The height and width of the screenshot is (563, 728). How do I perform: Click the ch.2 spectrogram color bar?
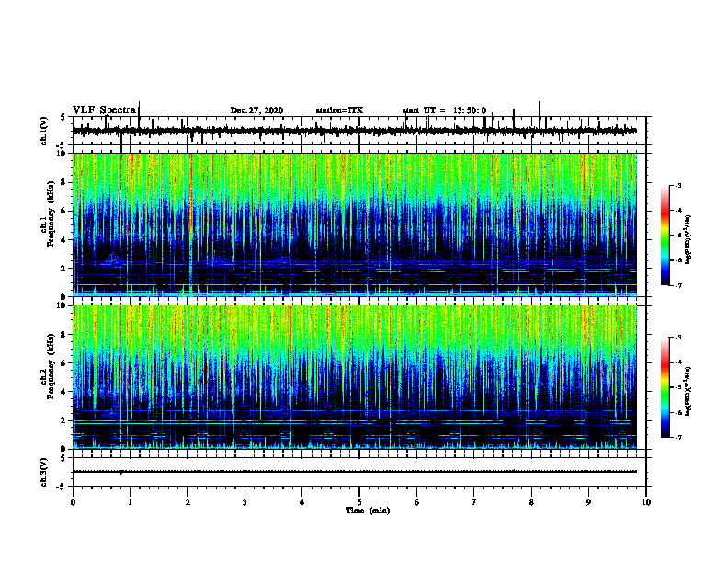pos(665,387)
